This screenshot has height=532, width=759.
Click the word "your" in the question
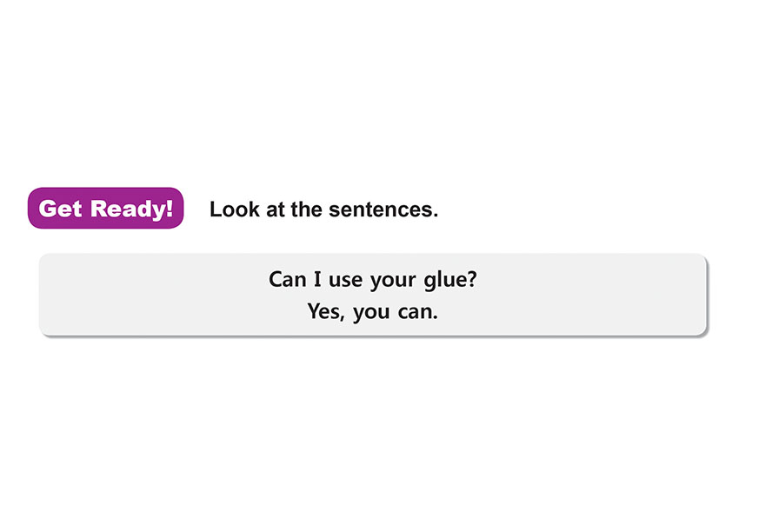tap(392, 281)
